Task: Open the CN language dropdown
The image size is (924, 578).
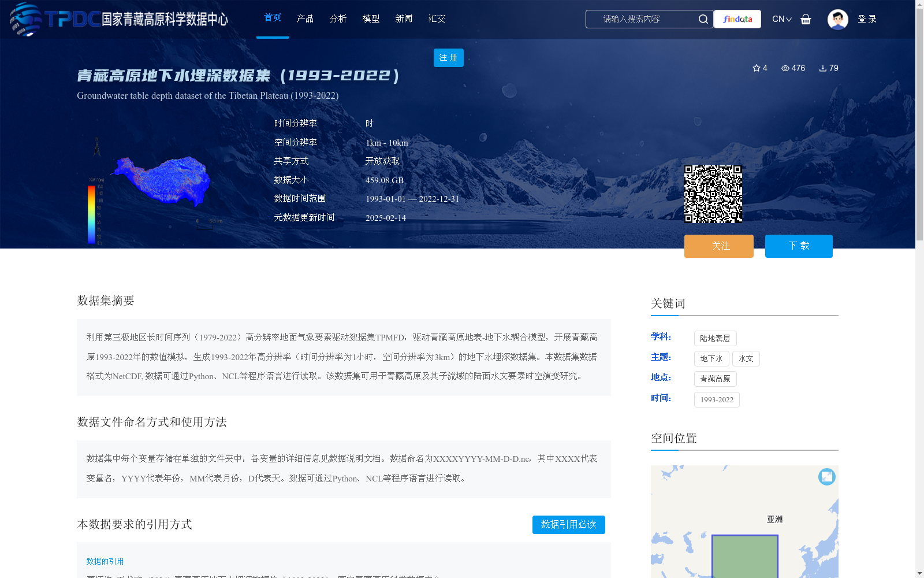Action: 781,19
